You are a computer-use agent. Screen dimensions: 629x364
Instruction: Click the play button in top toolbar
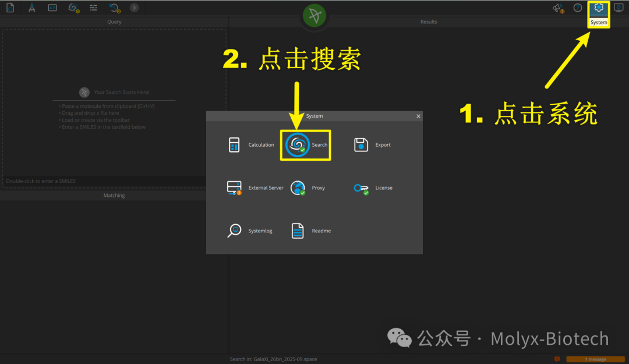coord(135,8)
